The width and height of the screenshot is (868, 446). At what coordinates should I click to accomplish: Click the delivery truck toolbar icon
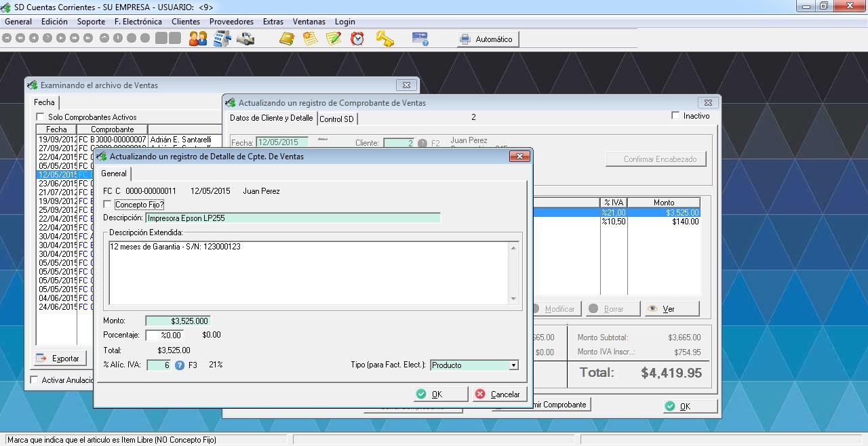click(x=245, y=39)
